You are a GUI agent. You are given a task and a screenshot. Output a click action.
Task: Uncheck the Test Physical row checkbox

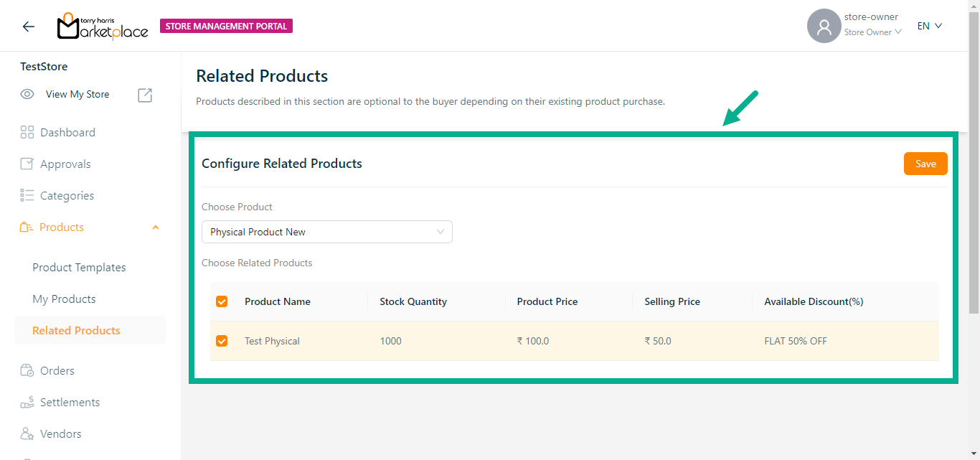click(222, 341)
